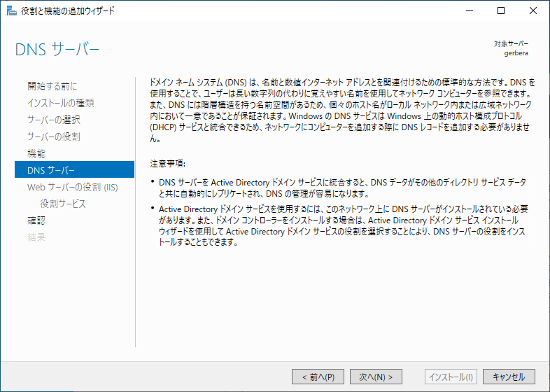The height and width of the screenshot is (392, 550).
Task: Jump to the サーバーの役割 step
Action: click(x=54, y=136)
